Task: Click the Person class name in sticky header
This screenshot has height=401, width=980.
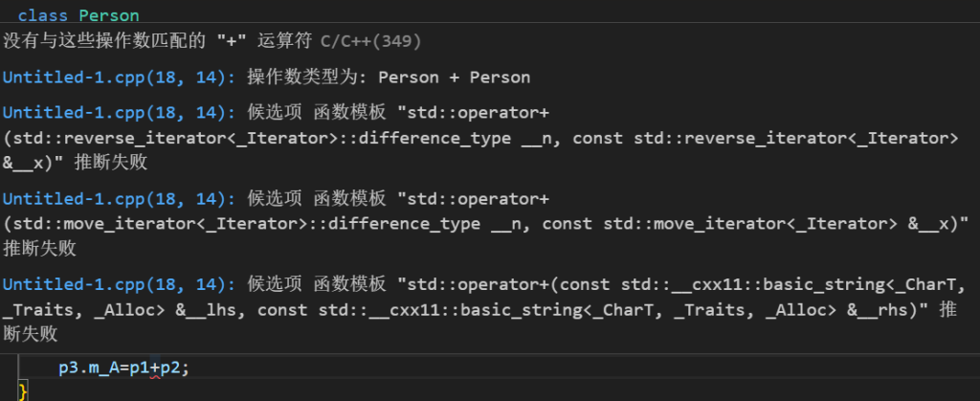Action: click(x=109, y=15)
